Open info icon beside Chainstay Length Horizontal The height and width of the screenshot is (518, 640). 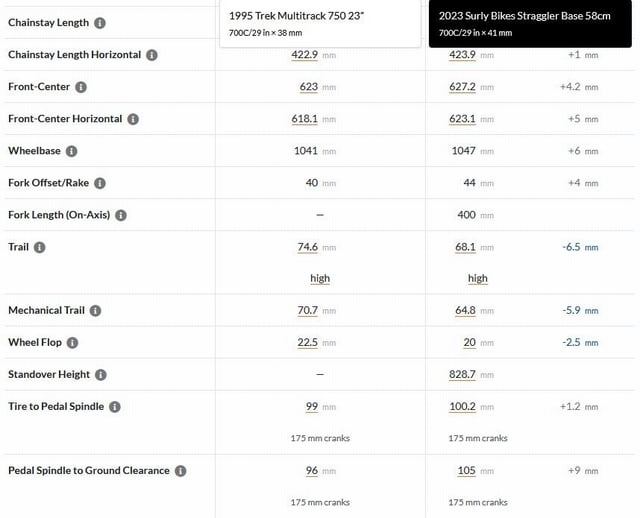[x=152, y=55]
